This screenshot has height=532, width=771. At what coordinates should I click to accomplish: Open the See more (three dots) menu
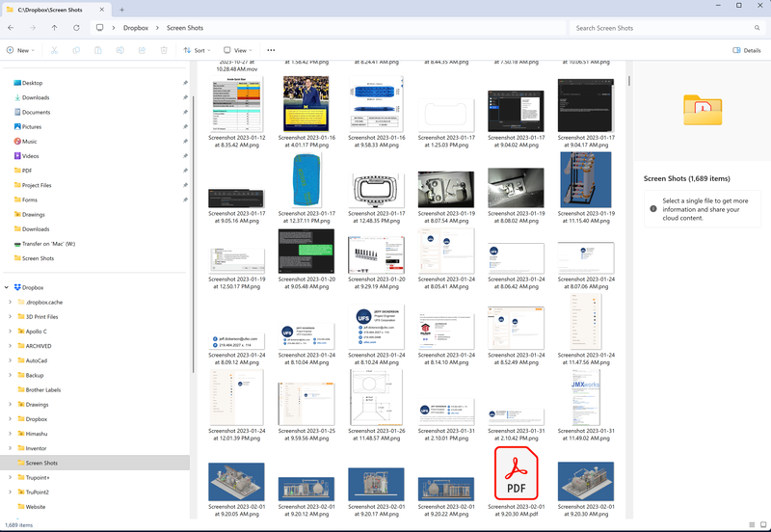(271, 50)
